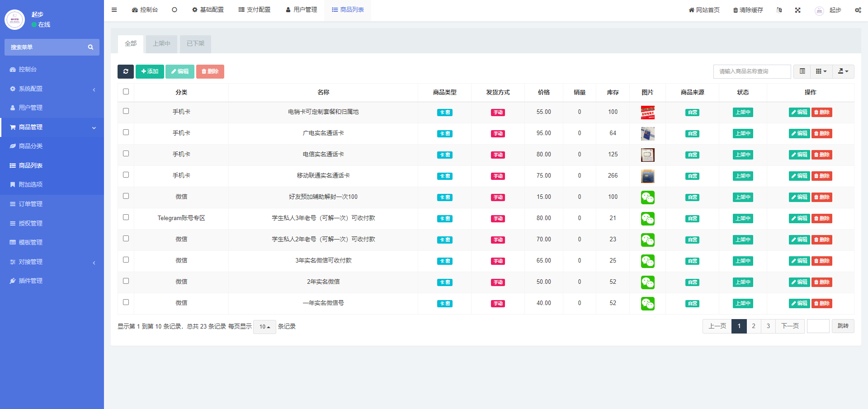
Task: Open the language switch icon
Action: pos(779,10)
